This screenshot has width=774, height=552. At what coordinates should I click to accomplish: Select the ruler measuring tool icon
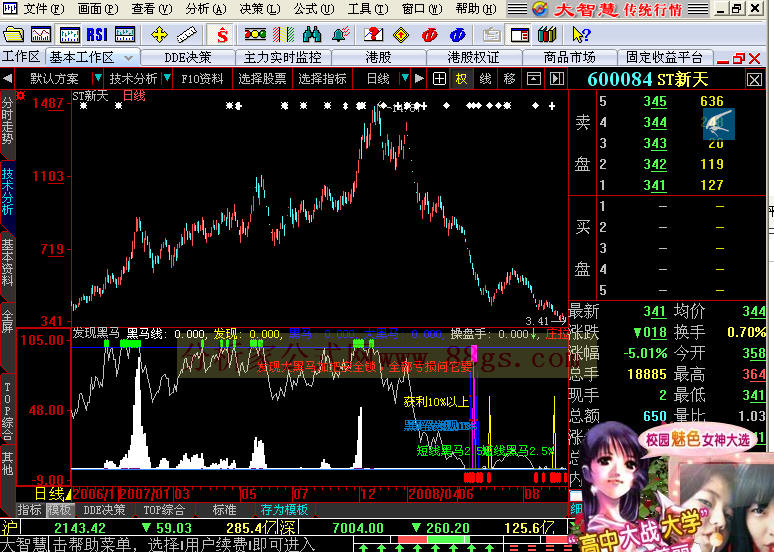[187, 35]
